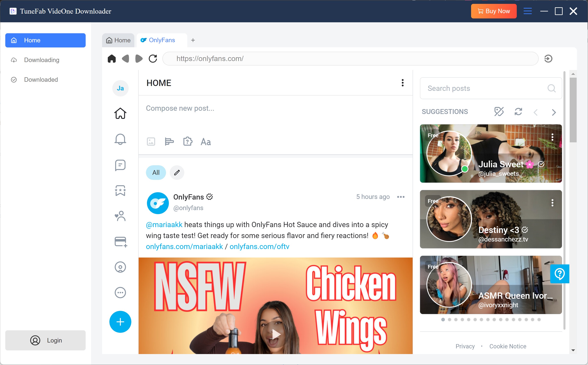Navigate forward with the forward arrow
588x365 pixels.
tap(139, 59)
